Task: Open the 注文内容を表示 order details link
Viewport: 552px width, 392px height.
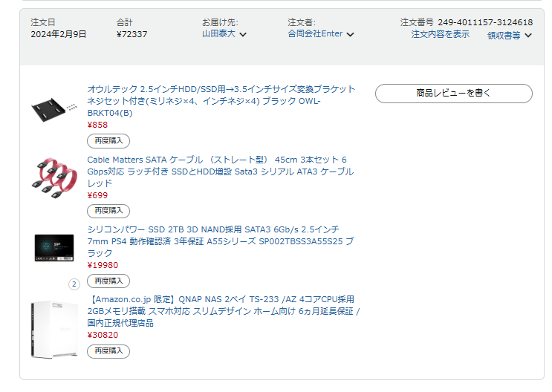Action: pos(440,34)
